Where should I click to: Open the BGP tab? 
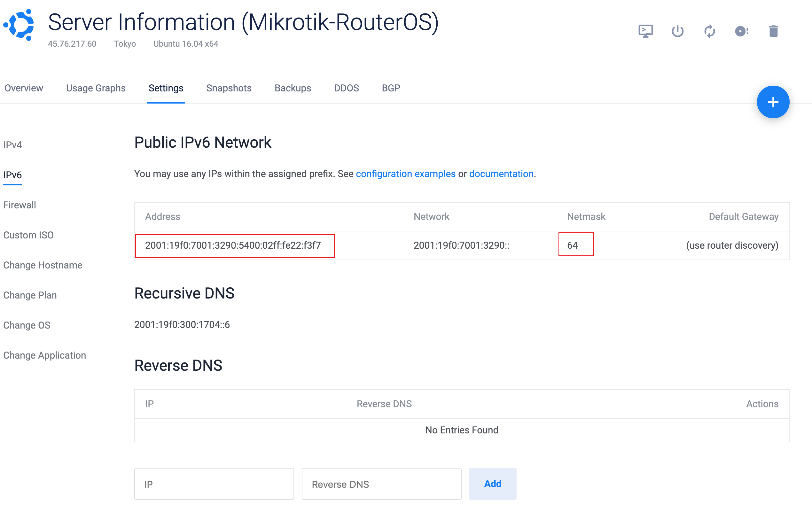pyautogui.click(x=391, y=88)
